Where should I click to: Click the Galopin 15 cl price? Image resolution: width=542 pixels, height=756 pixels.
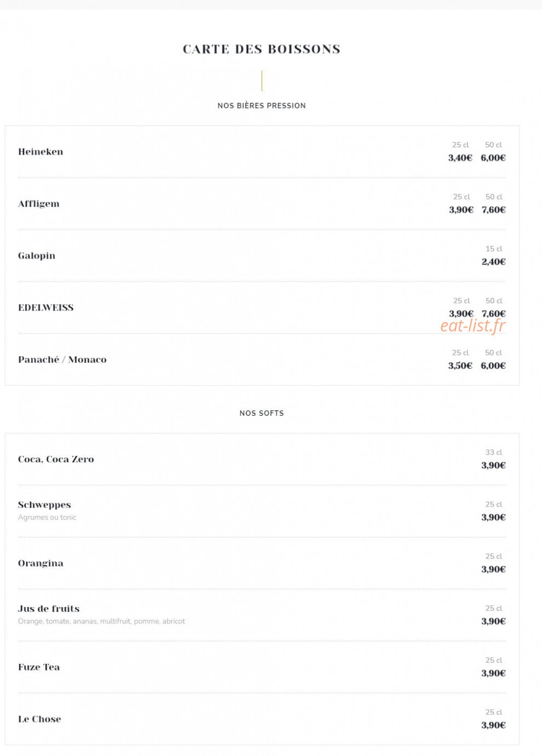point(493,262)
